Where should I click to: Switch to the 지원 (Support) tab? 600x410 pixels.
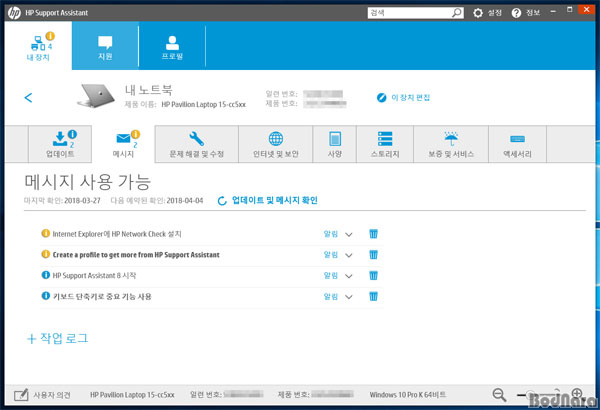pyautogui.click(x=105, y=46)
